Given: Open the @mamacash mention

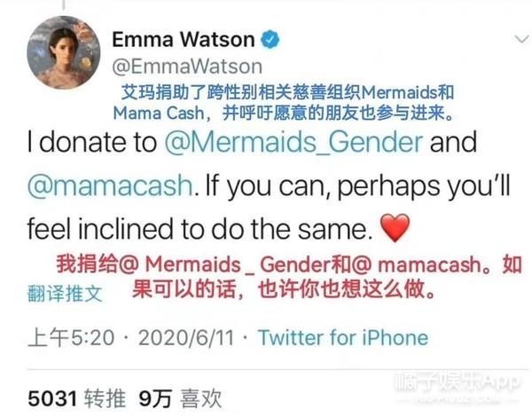Looking at the screenshot, I should 110,185.
